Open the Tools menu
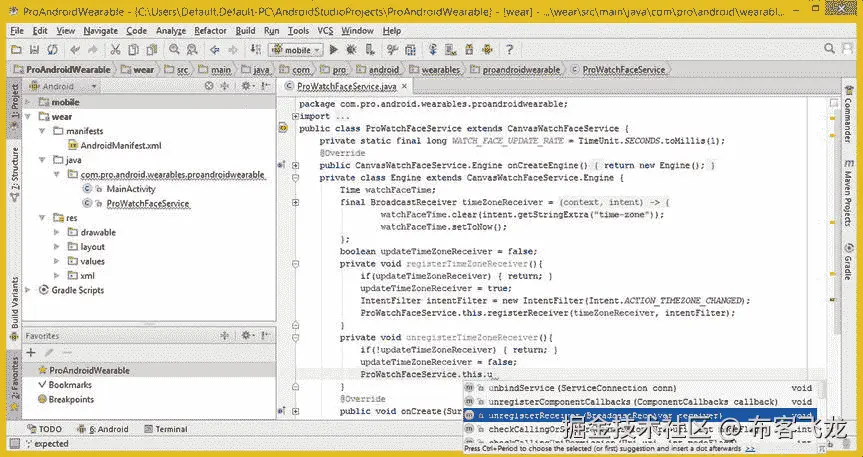 pyautogui.click(x=298, y=31)
